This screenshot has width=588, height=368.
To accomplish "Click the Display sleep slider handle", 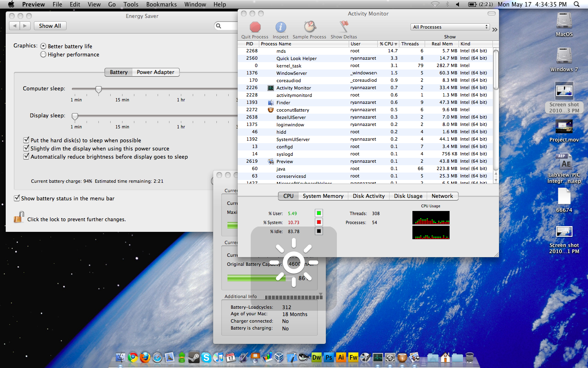I will point(75,116).
